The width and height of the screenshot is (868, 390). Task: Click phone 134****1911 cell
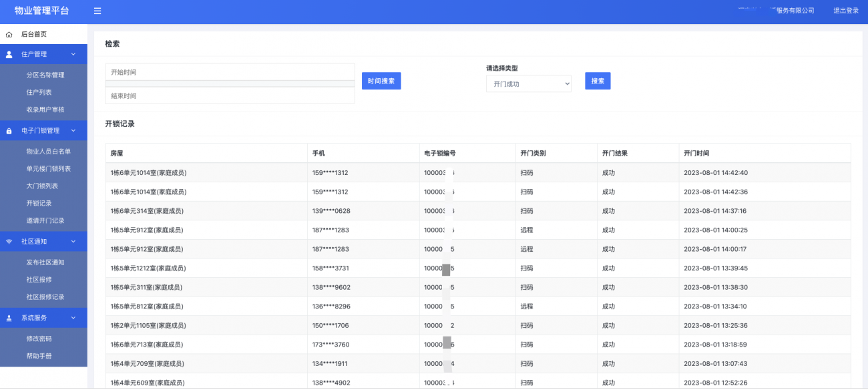click(x=363, y=364)
